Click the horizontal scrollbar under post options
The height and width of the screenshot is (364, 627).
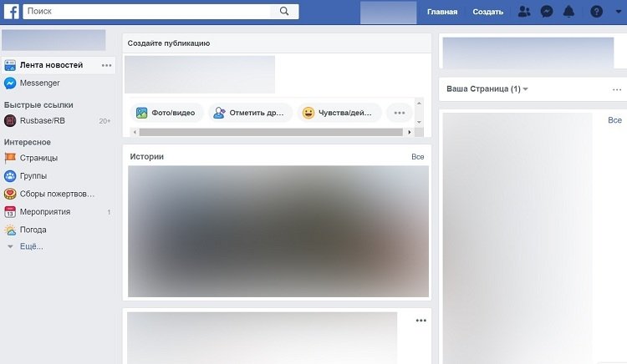pyautogui.click(x=271, y=132)
